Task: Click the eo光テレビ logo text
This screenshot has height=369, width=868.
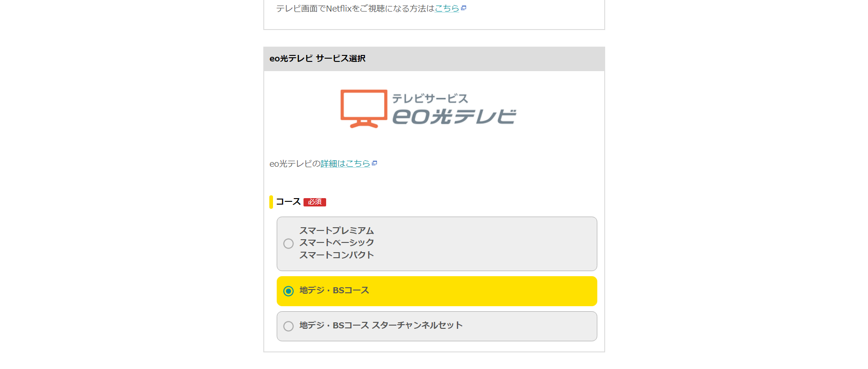Action: point(454,117)
